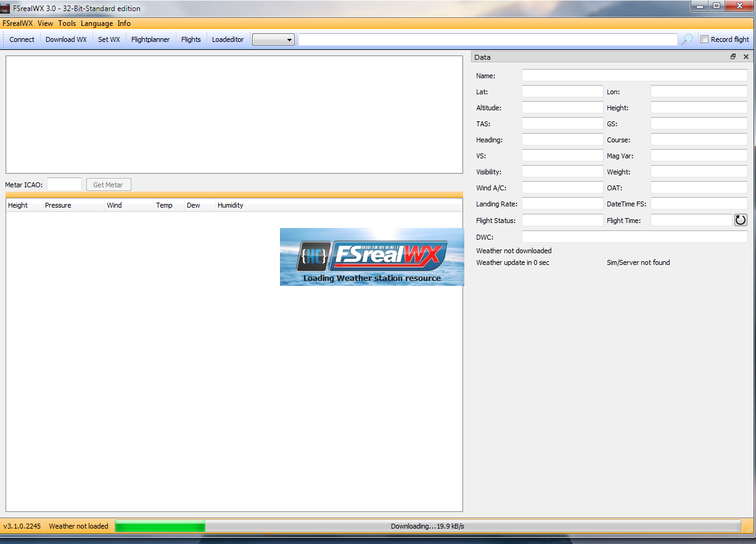Click the Height field in Data panel

(x=699, y=107)
